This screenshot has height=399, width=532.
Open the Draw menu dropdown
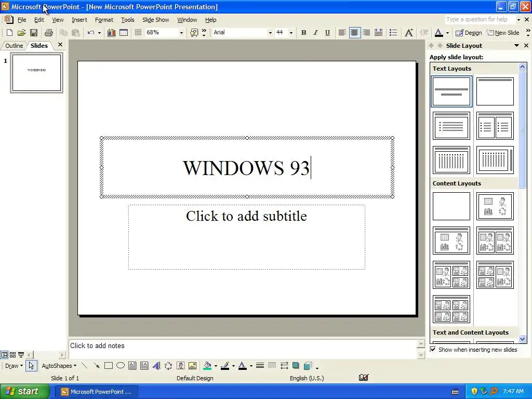point(14,366)
